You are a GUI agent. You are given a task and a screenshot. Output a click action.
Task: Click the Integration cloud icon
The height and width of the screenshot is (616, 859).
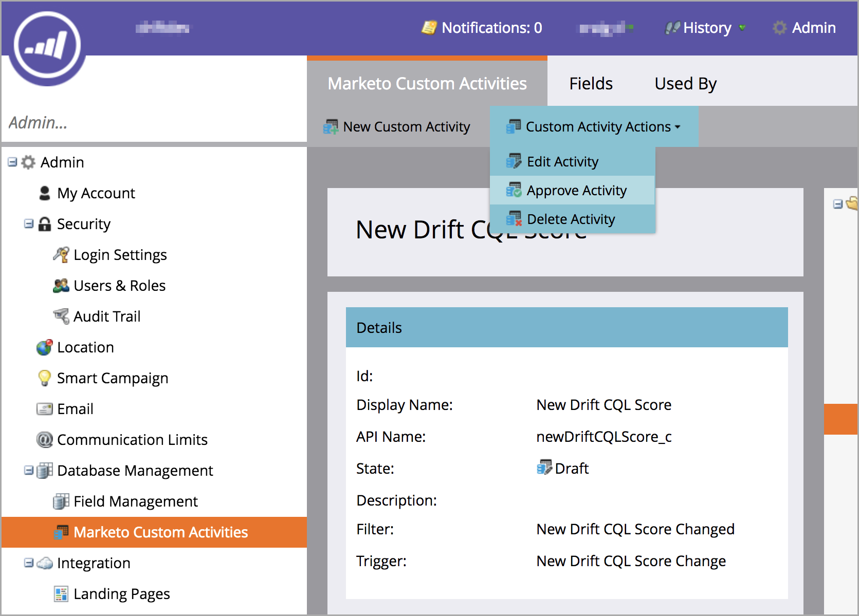[45, 563]
